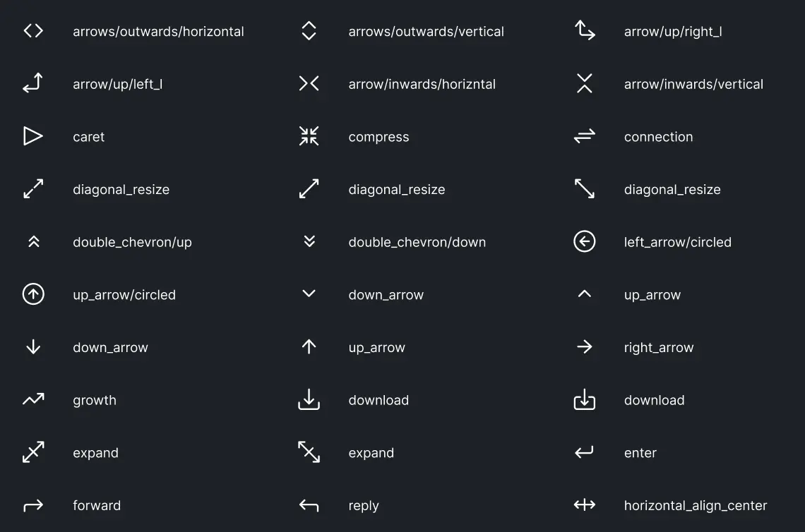
Task: Click the diagonal_resize label in first column
Action: 121,189
